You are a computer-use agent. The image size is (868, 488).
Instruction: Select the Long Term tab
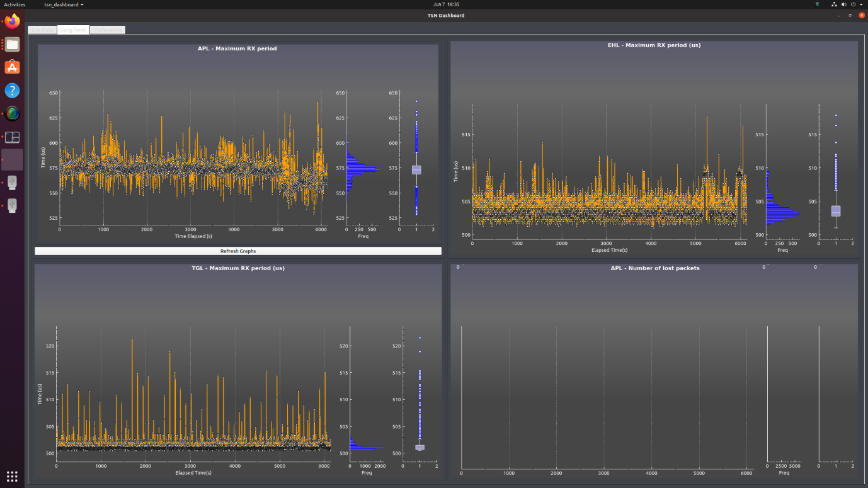click(x=73, y=30)
